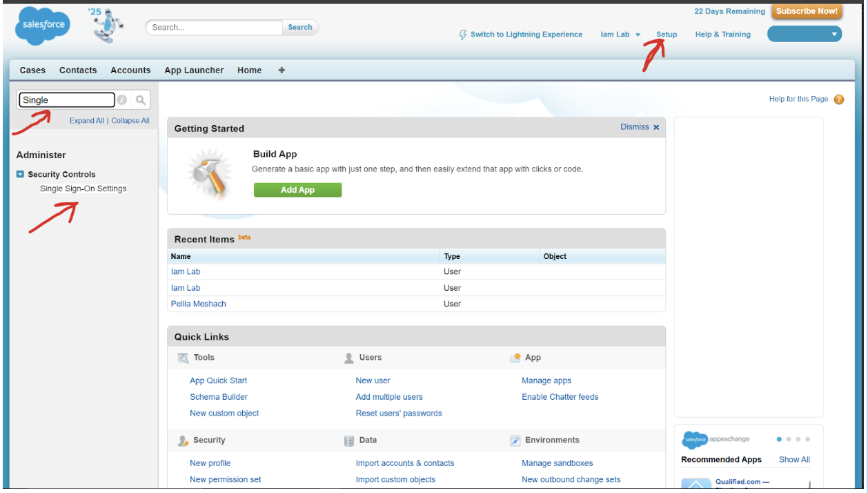Collapse the Security Controls tree node
This screenshot has width=868, height=493.
[x=20, y=174]
